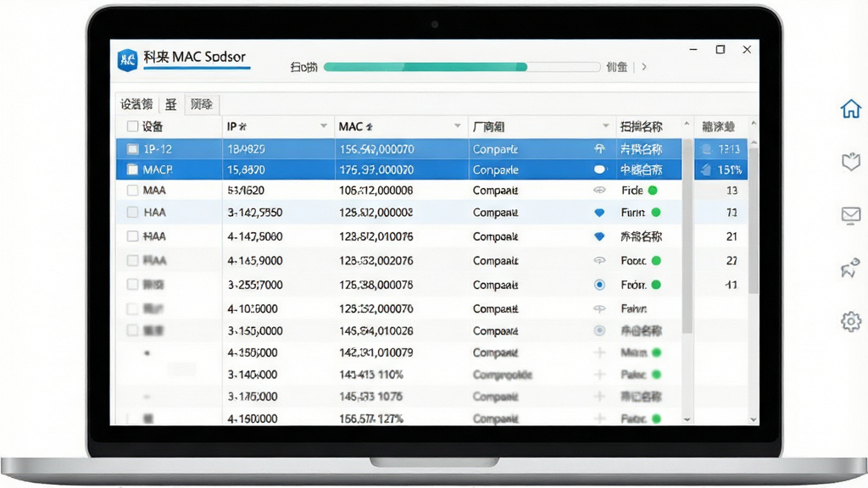Select the MAC cell 145,84,010026
The image size is (868, 488).
coord(376,331)
